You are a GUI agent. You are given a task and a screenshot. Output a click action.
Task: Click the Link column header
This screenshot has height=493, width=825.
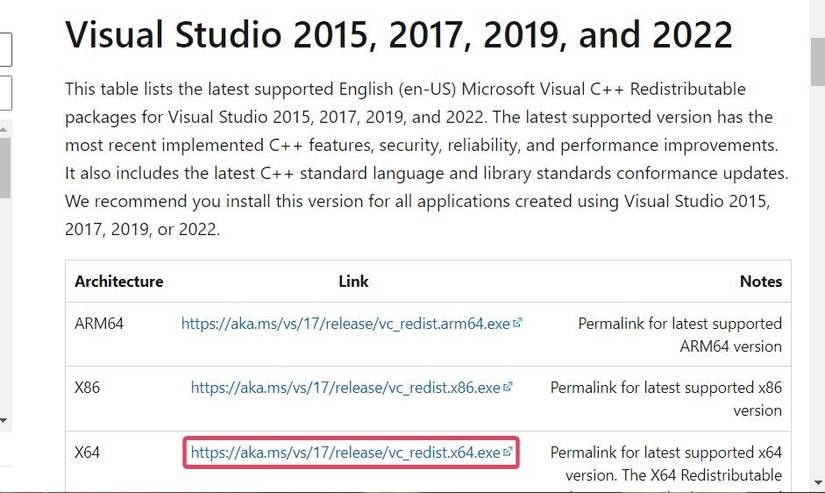pyautogui.click(x=353, y=281)
